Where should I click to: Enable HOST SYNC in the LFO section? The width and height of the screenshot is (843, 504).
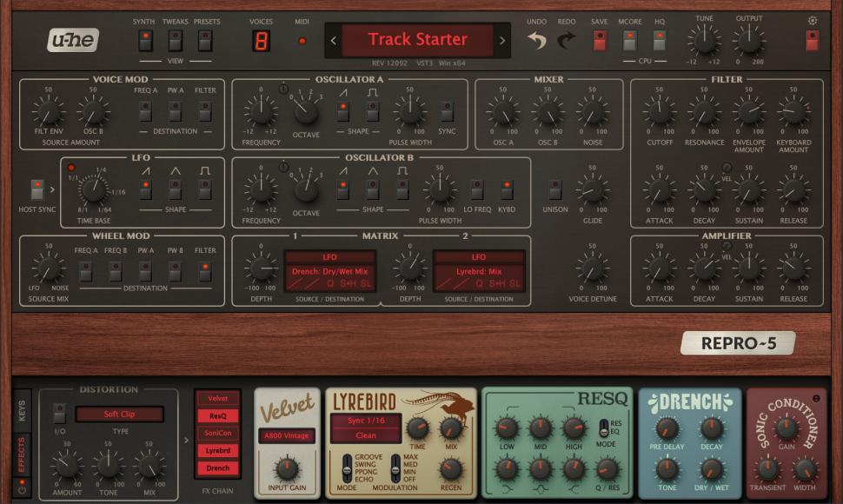point(37,189)
